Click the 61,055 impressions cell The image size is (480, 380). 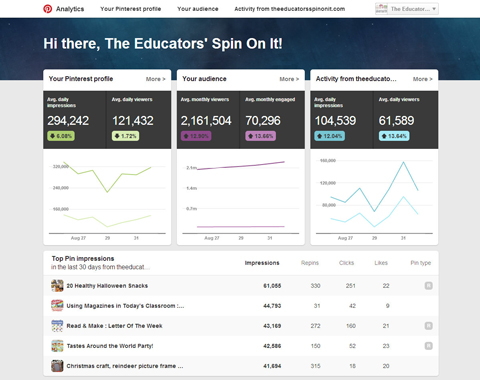click(x=272, y=286)
